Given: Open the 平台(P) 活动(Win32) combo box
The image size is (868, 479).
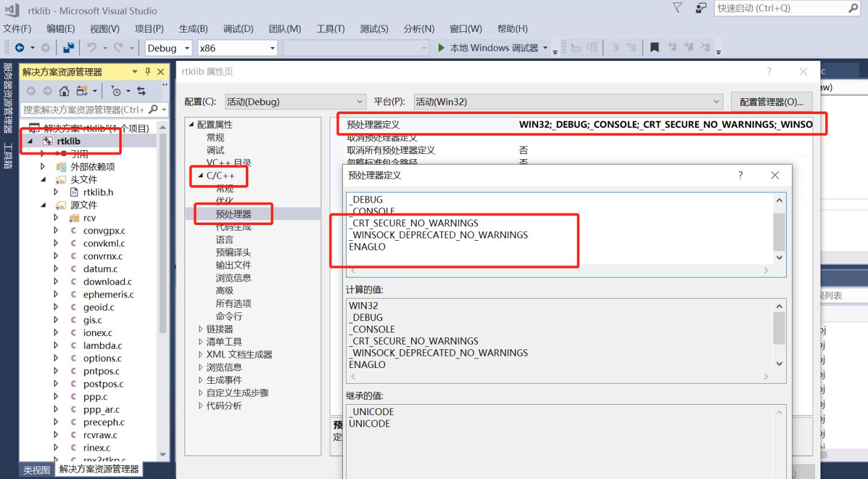Looking at the screenshot, I should pos(567,102).
